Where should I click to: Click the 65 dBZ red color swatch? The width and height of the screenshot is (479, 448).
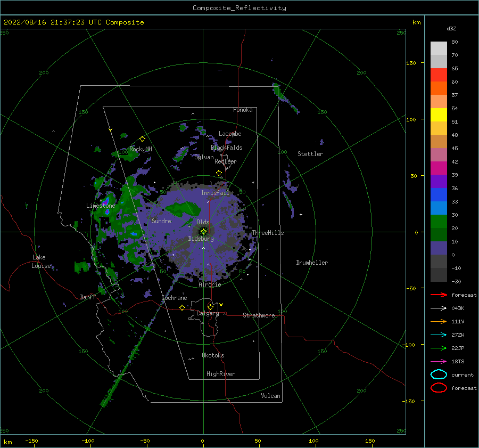[439, 75]
